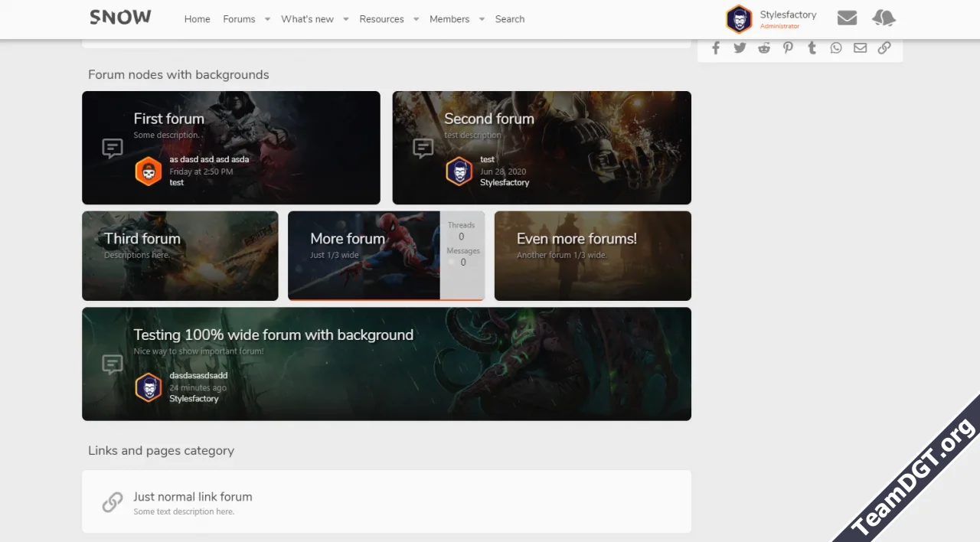Viewport: 980px width, 542px height.
Task: Share the page on Pinterest
Action: [788, 48]
